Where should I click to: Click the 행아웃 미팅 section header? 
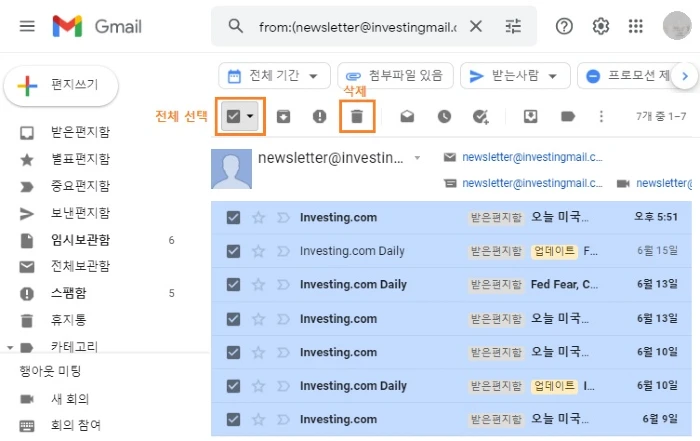pos(50,371)
